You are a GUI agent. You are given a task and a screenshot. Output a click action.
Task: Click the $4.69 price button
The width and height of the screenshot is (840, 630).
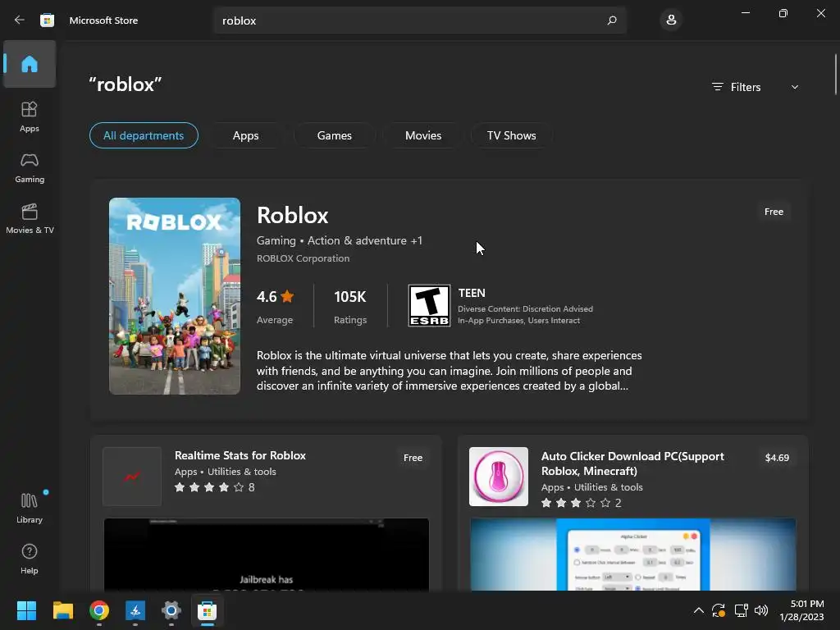click(x=777, y=458)
